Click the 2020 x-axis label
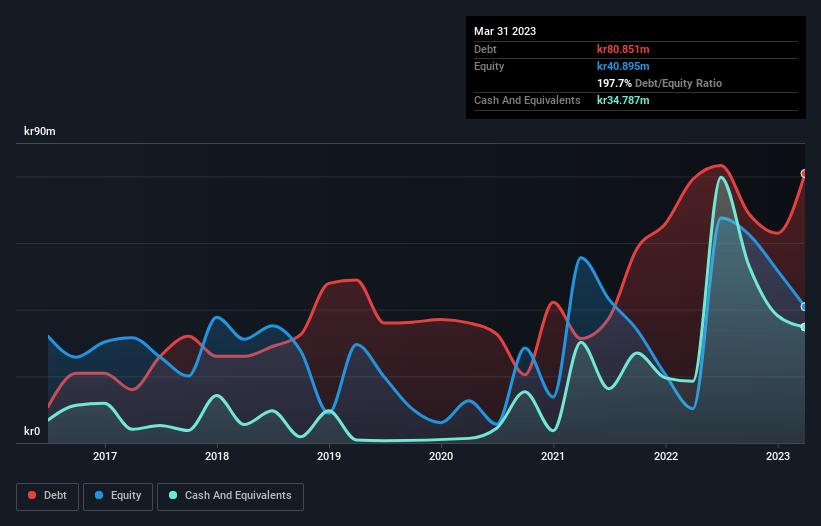Viewport: 821px width, 526px height. [x=441, y=456]
